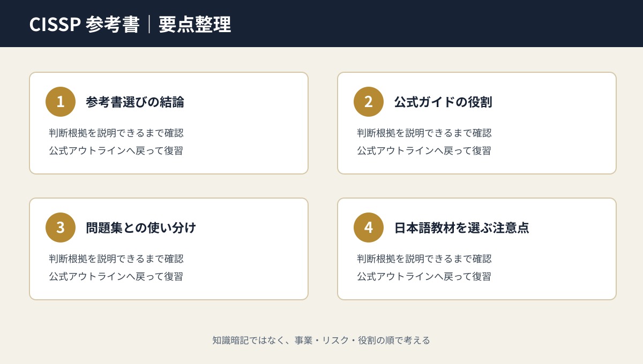Viewport: 643px width, 364px height.
Task: Open the 参考書選びの結論 heading
Action: pos(135,102)
